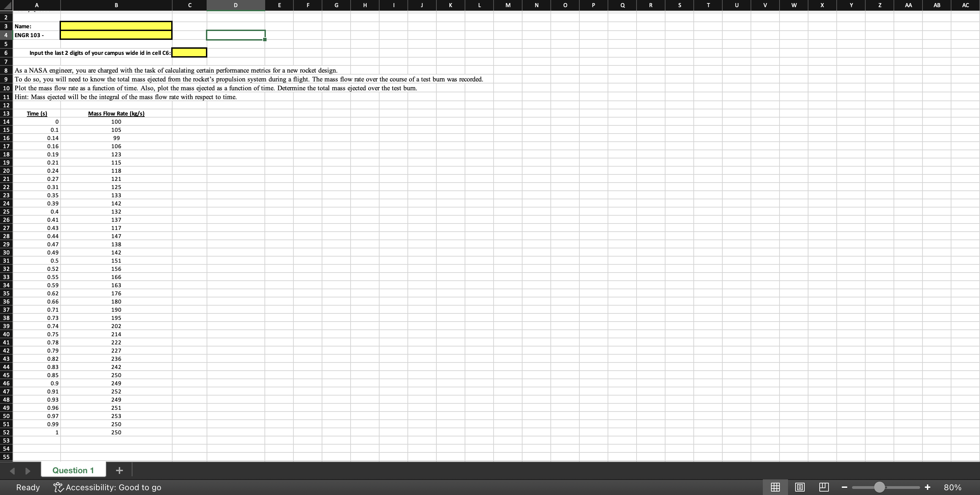Viewport: 980px width, 495px height.
Task: Switch to Page Layout view icon
Action: point(800,487)
